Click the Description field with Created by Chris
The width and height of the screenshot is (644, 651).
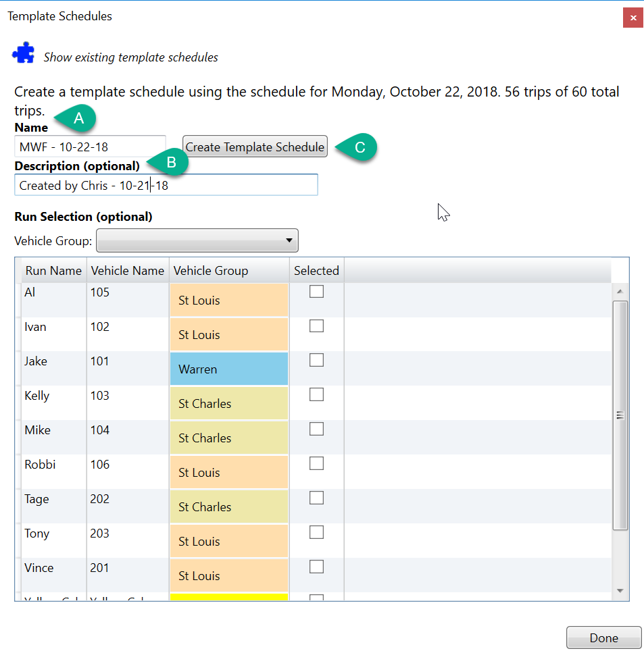click(166, 184)
